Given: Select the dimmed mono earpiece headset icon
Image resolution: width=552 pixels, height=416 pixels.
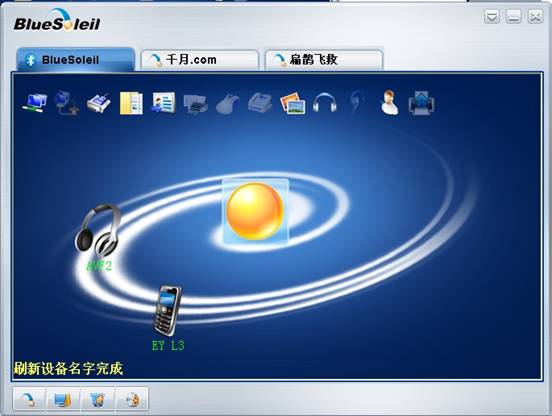Looking at the screenshot, I should point(356,102).
